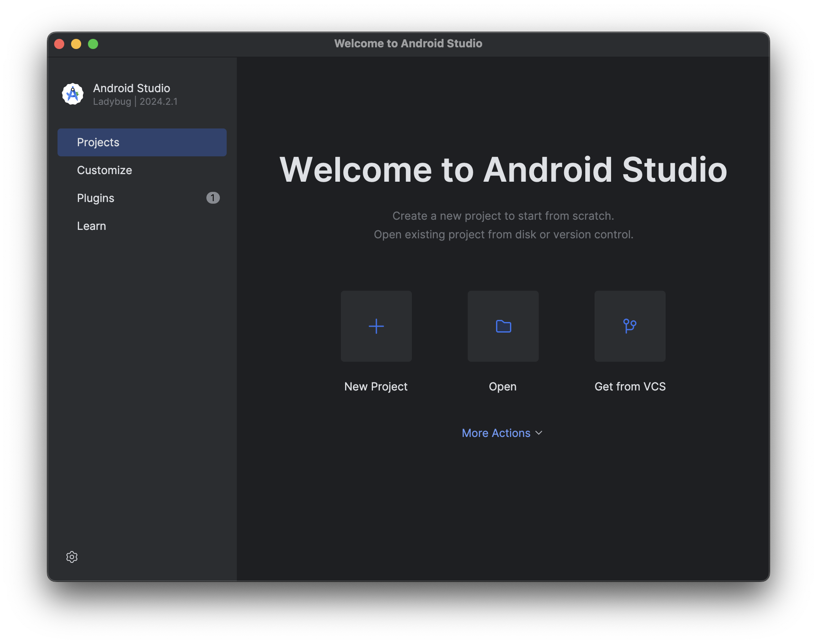Viewport: 817px width, 644px height.
Task: Click the Get from VCS branch icon
Action: coord(630,326)
